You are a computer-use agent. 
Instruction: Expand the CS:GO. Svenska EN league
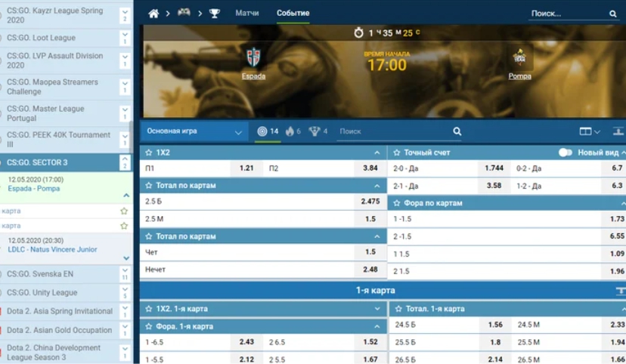coord(126,273)
